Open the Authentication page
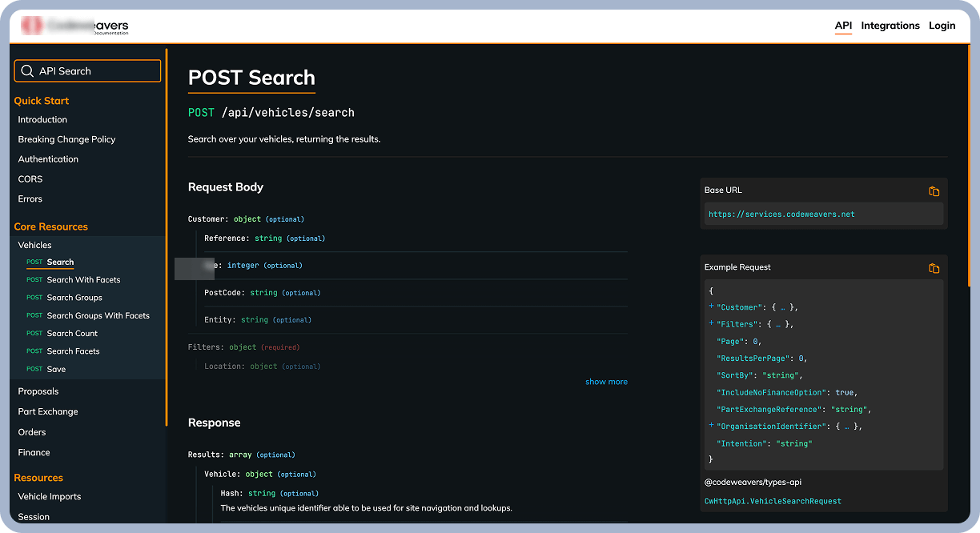Screen dimensions: 980x533 point(48,159)
